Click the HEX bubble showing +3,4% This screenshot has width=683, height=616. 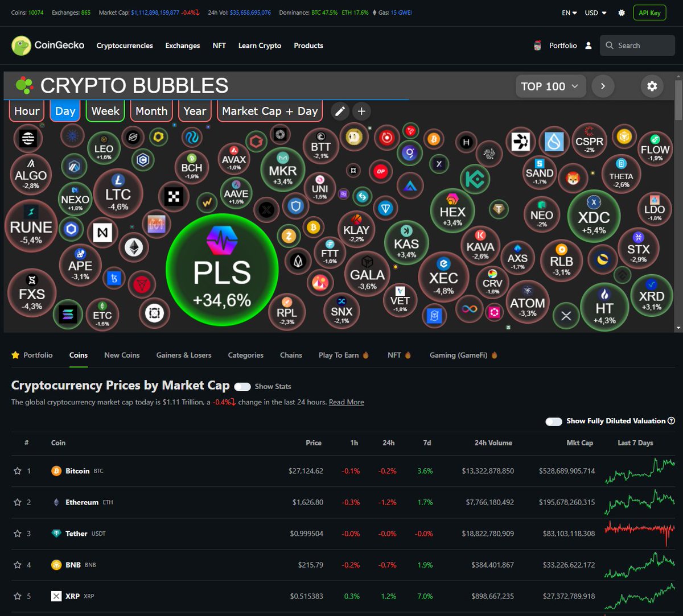coord(452,212)
